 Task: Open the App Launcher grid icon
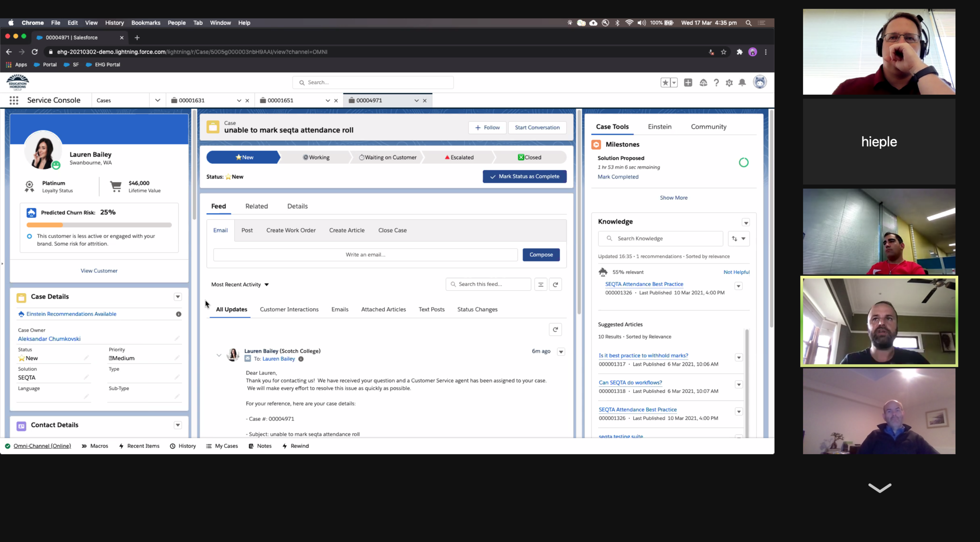14,100
